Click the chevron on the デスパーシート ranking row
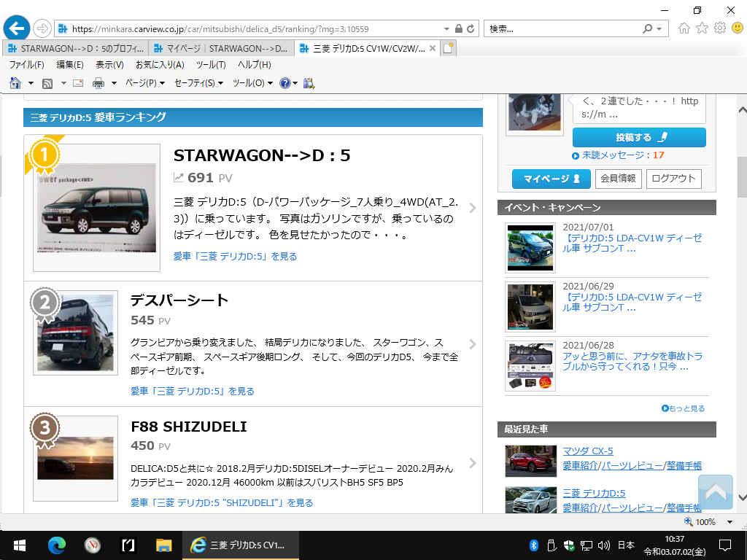The height and width of the screenshot is (560, 747). point(472,344)
